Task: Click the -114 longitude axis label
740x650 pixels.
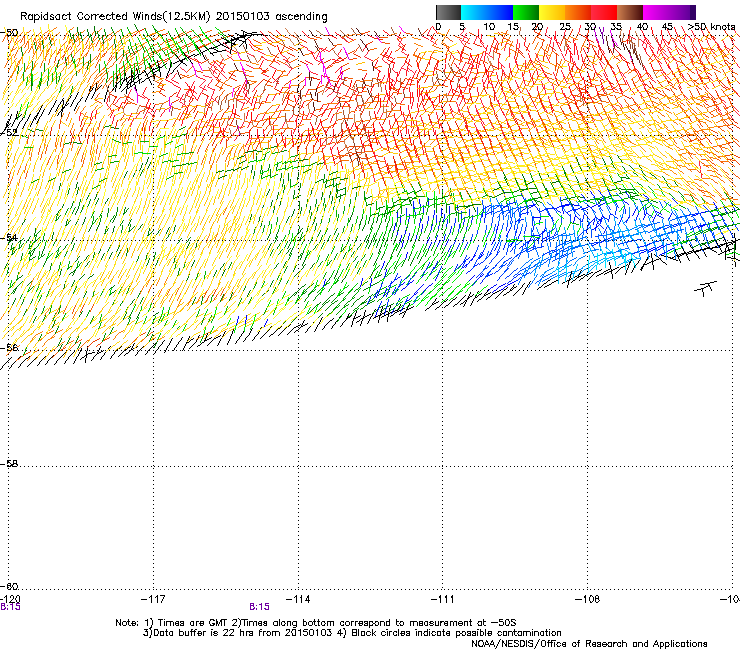Action: tap(298, 599)
